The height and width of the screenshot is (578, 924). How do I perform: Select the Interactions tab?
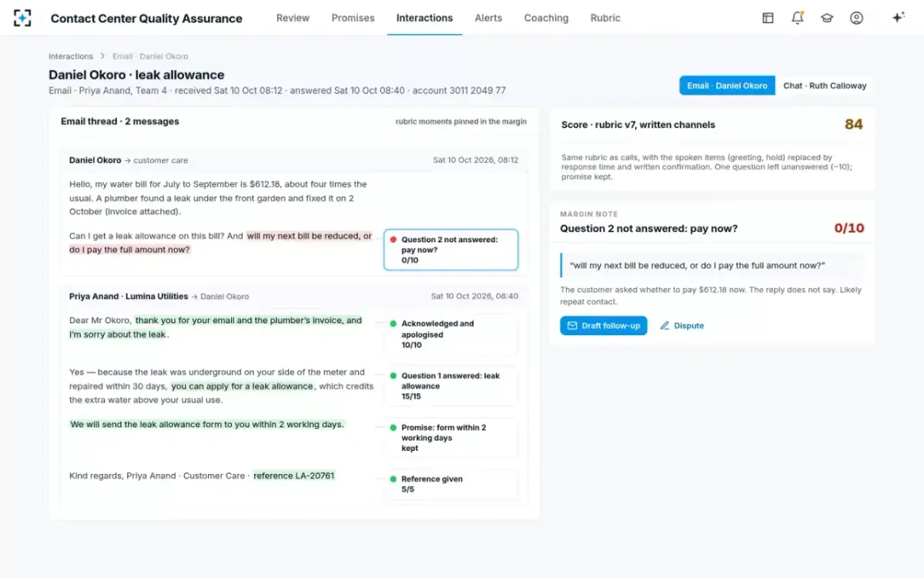(x=424, y=18)
